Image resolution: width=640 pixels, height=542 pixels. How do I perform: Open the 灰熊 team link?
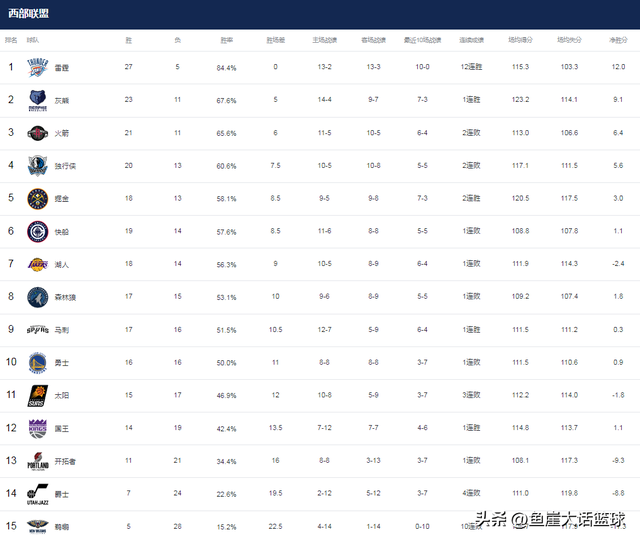click(x=62, y=100)
